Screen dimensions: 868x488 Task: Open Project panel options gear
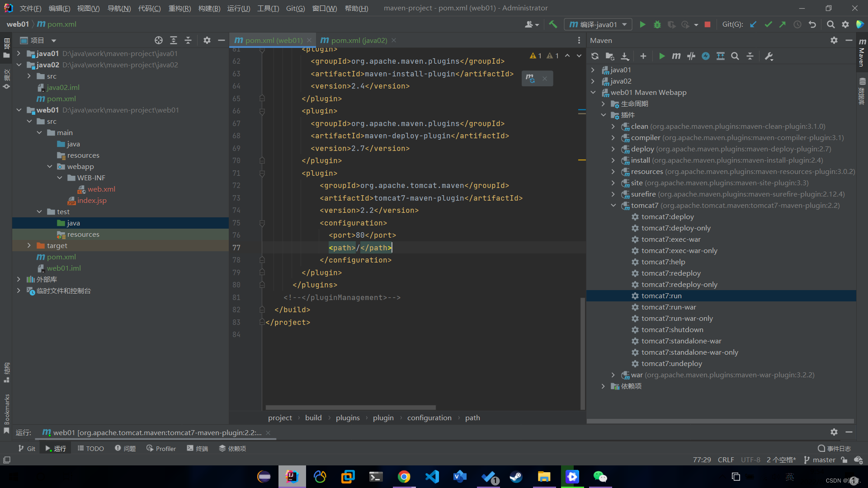coord(207,40)
